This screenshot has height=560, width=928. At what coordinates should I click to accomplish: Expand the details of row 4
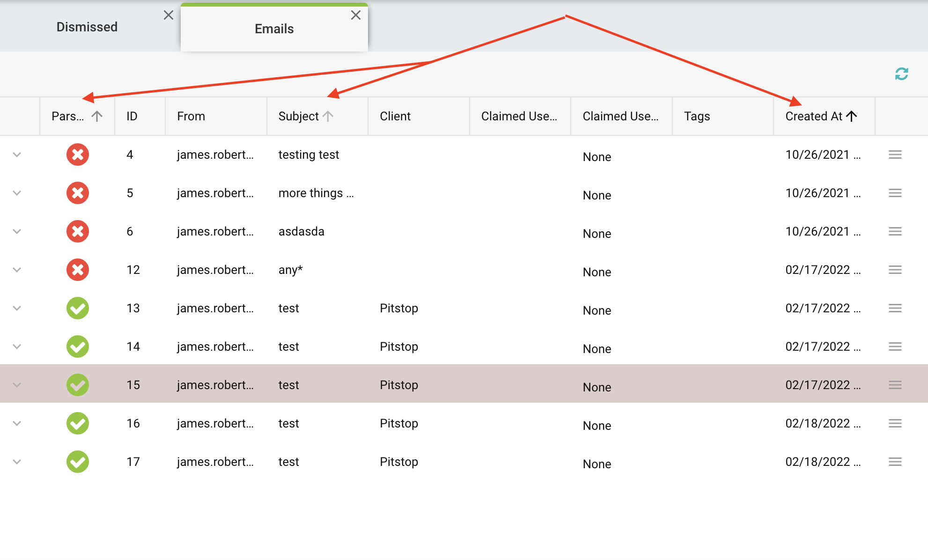(17, 155)
